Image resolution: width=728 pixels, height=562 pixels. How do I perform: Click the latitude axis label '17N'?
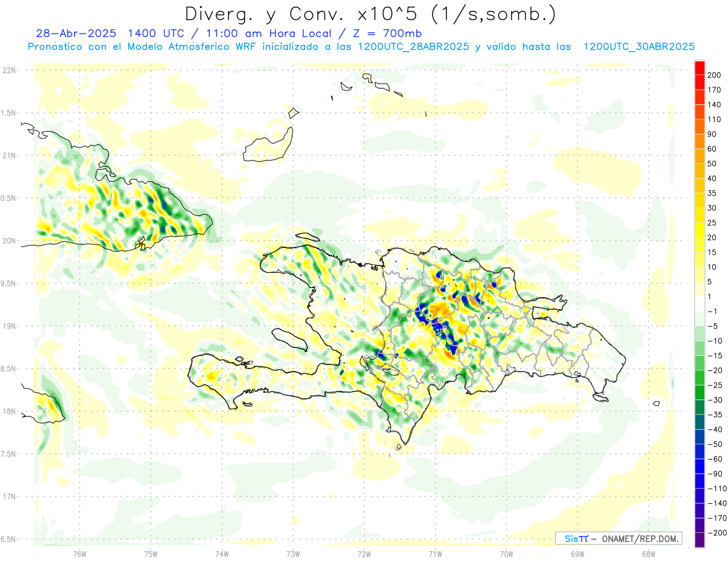pos(9,497)
